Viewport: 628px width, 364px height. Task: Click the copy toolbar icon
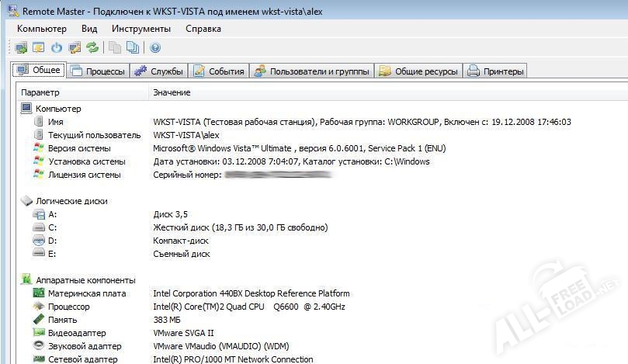pyautogui.click(x=115, y=48)
